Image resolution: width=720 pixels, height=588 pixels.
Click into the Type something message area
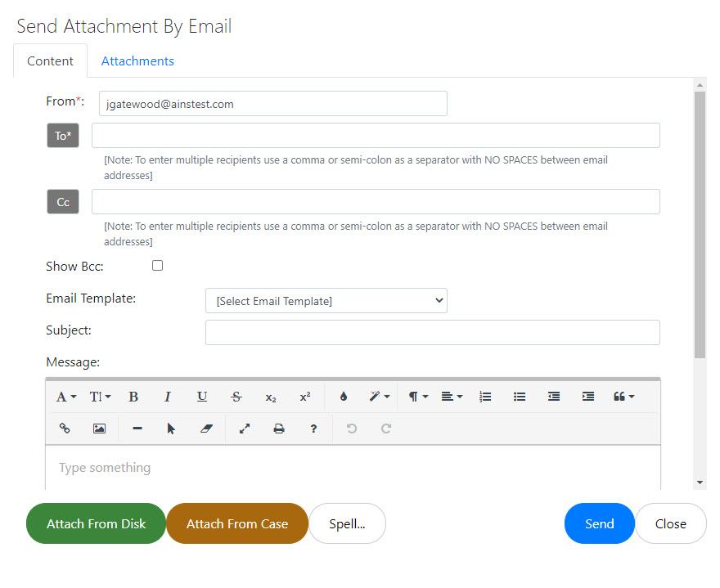click(x=353, y=468)
